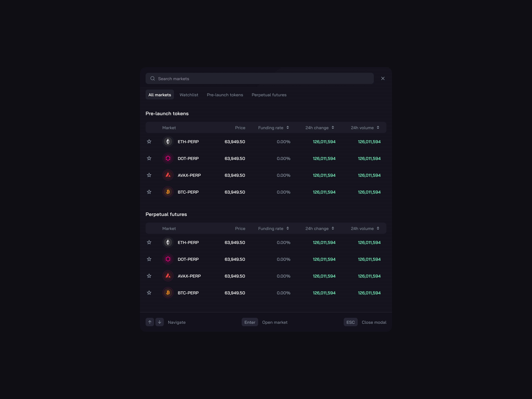The image size is (532, 399).
Task: Click the down-arrow Navigate key icon
Action: point(159,322)
